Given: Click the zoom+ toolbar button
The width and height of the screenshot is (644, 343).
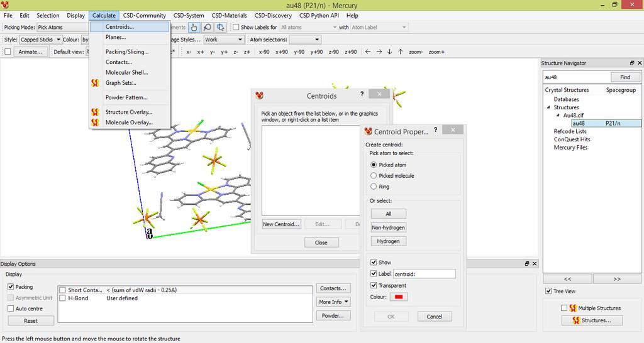Looking at the screenshot, I should [436, 52].
